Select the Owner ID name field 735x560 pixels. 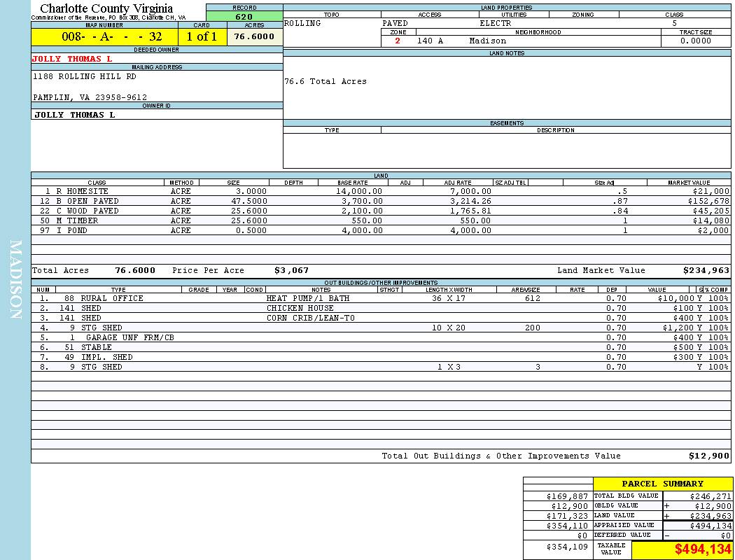[x=75, y=114]
